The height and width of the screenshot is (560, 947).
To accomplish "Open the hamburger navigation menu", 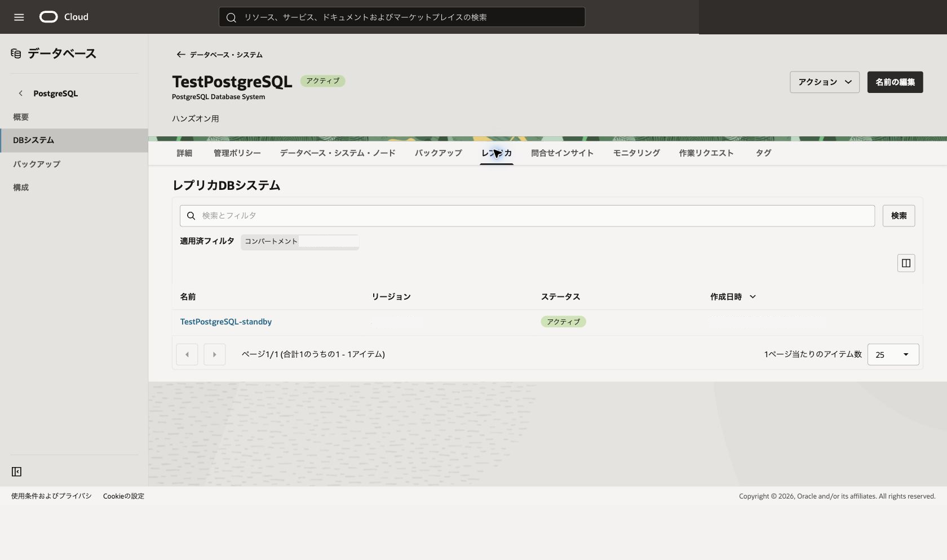I will [x=19, y=17].
